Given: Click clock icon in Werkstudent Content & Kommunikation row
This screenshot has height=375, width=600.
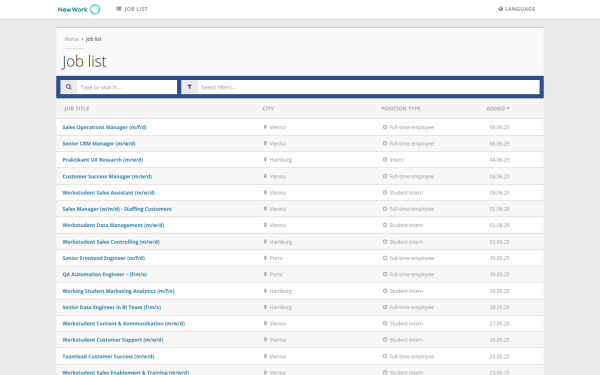Looking at the screenshot, I should [x=385, y=323].
